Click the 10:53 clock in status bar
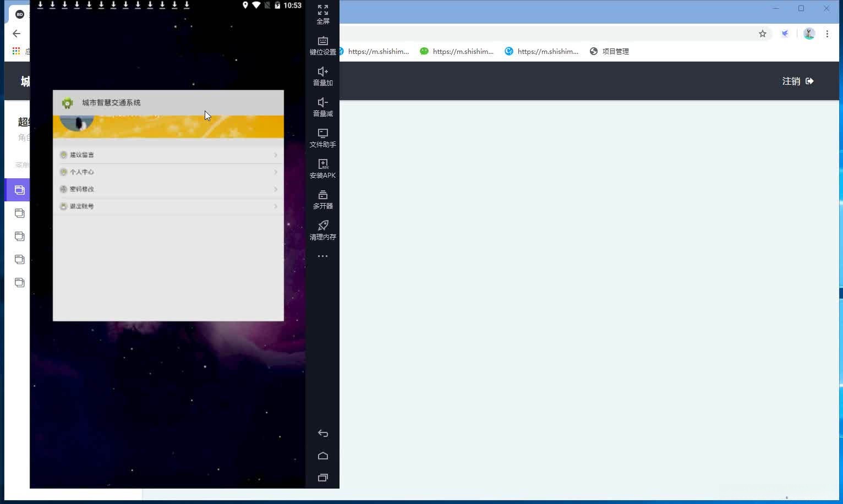This screenshot has height=504, width=843. (292, 5)
